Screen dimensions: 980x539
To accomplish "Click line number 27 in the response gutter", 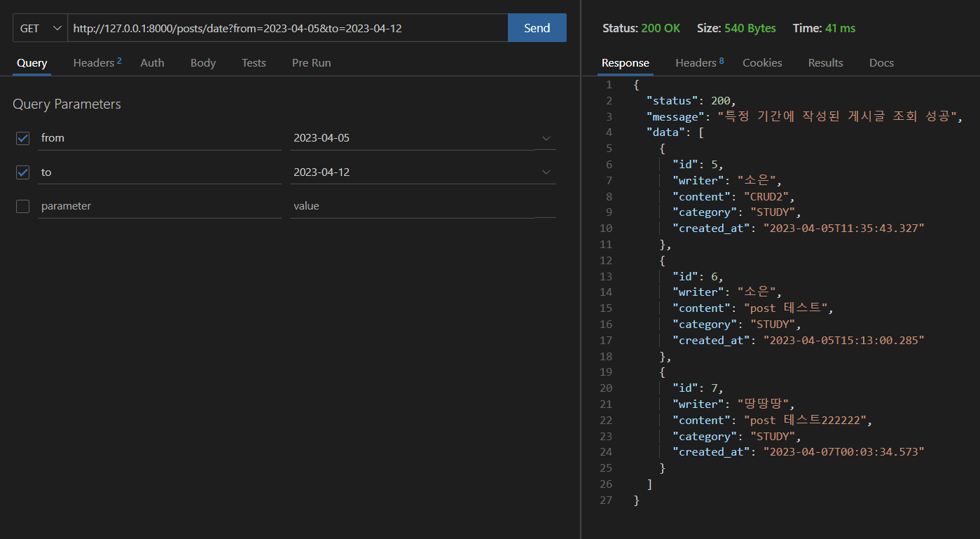I will (x=606, y=500).
